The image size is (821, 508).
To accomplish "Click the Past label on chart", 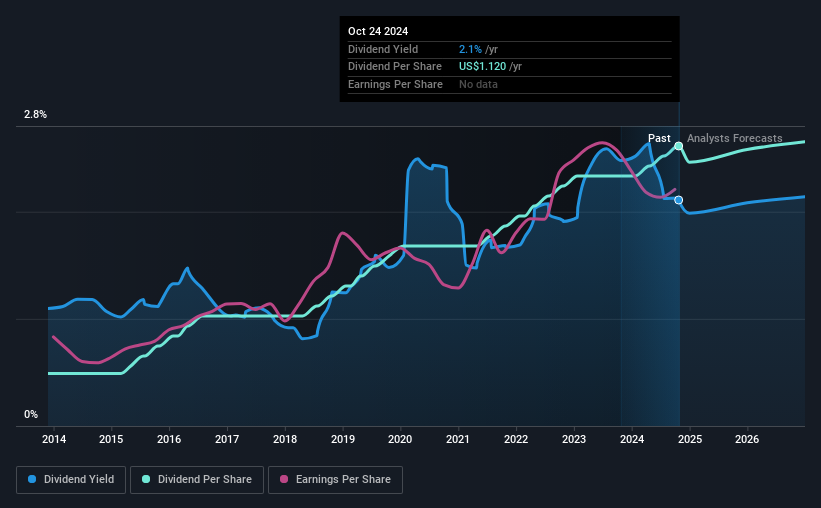I will (659, 138).
